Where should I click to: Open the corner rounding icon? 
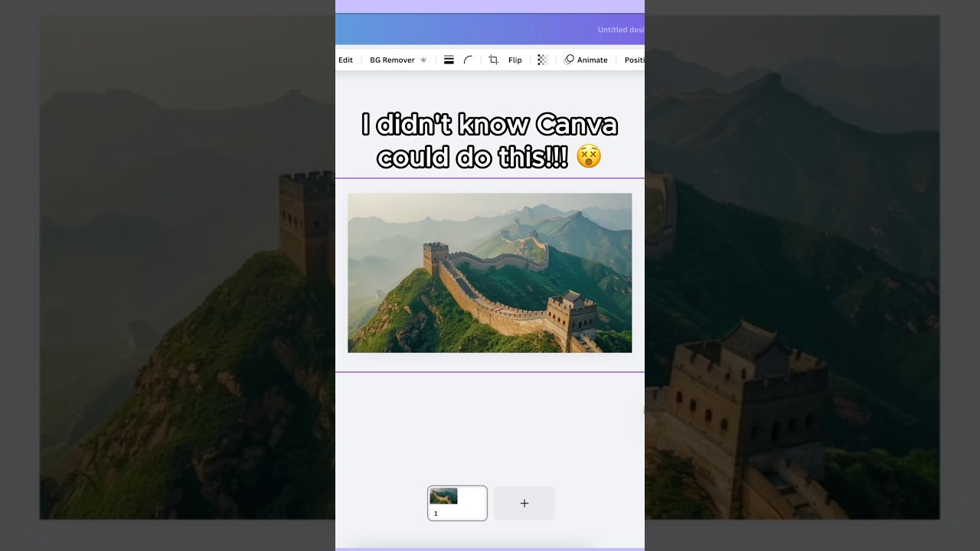pyautogui.click(x=468, y=60)
